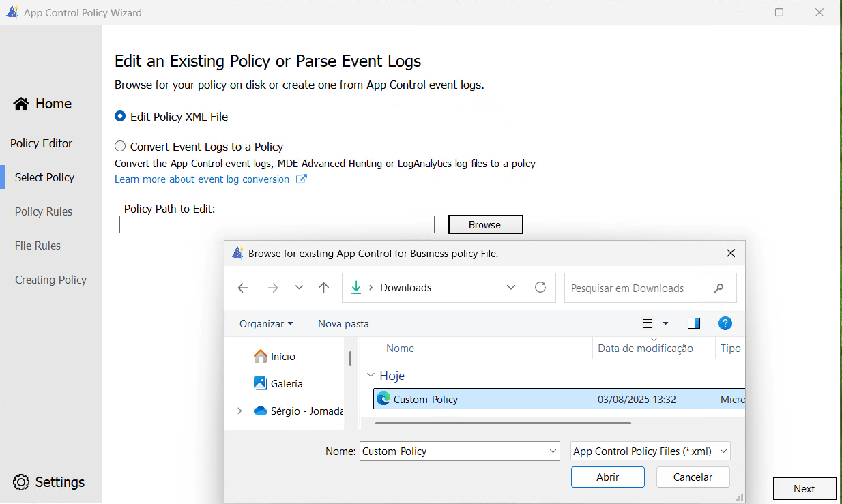
Task: Open view options dropdown arrow
Action: pyautogui.click(x=666, y=323)
